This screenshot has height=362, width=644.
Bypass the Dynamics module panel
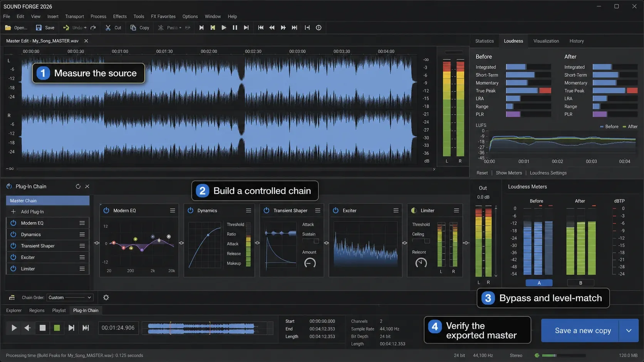190,210
